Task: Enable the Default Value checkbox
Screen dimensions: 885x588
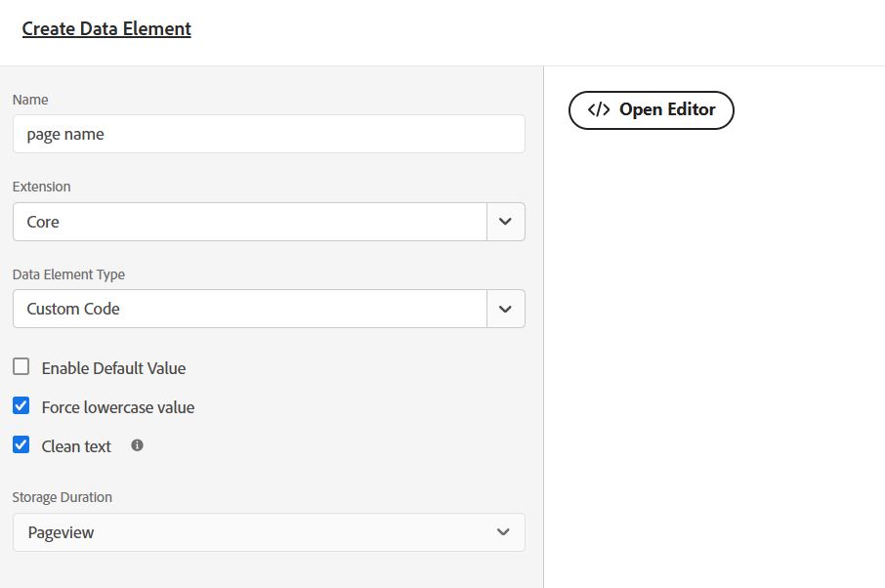Action: [x=21, y=367]
